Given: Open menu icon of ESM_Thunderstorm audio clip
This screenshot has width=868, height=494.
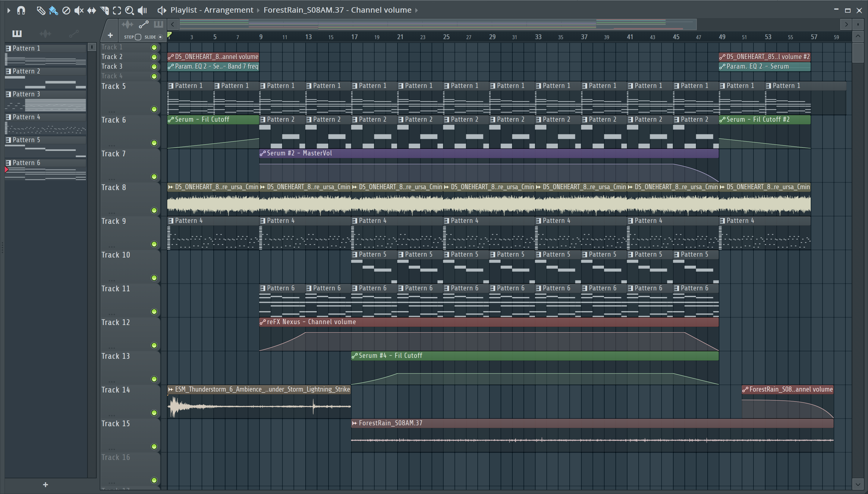Looking at the screenshot, I should 171,389.
